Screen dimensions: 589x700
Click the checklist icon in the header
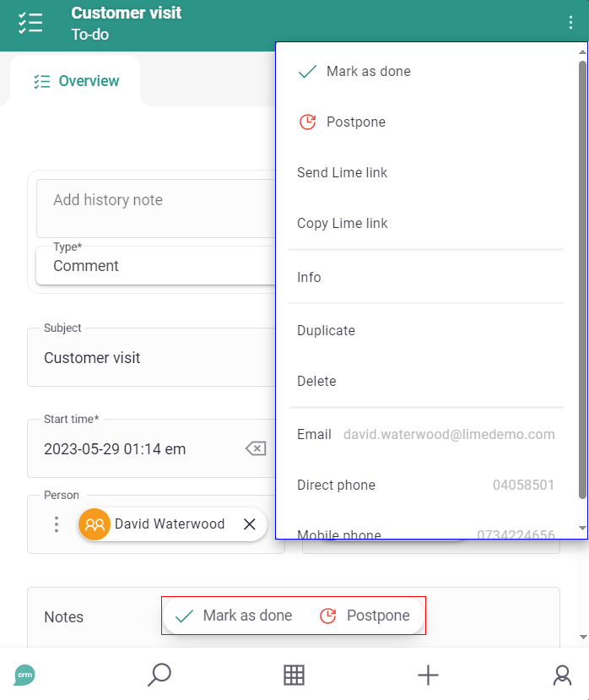click(30, 23)
